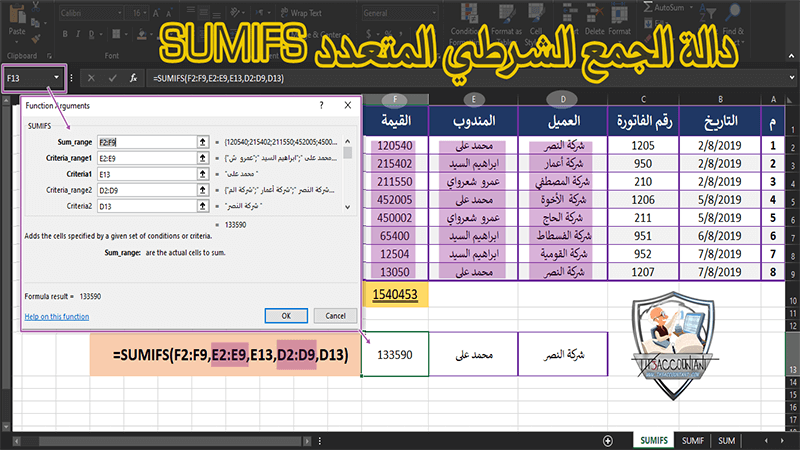Select result cell showing 133590

click(x=395, y=355)
